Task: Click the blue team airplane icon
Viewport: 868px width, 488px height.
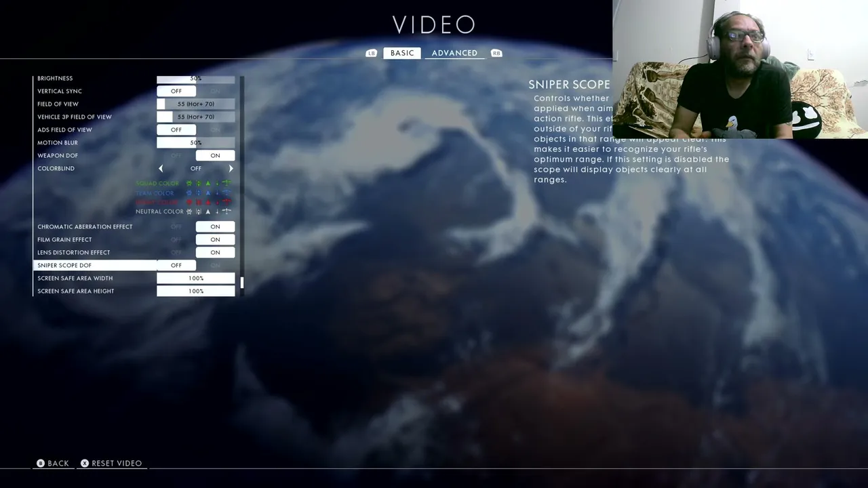Action: [226, 192]
